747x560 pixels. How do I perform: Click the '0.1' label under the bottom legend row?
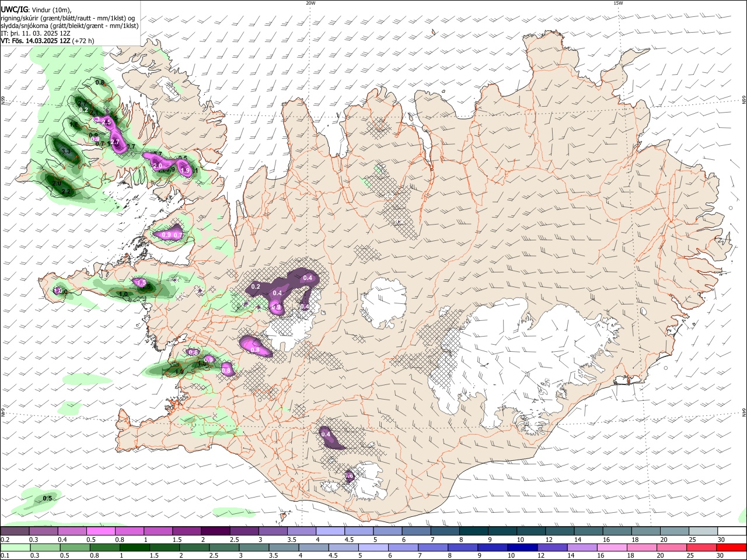tap(5, 555)
